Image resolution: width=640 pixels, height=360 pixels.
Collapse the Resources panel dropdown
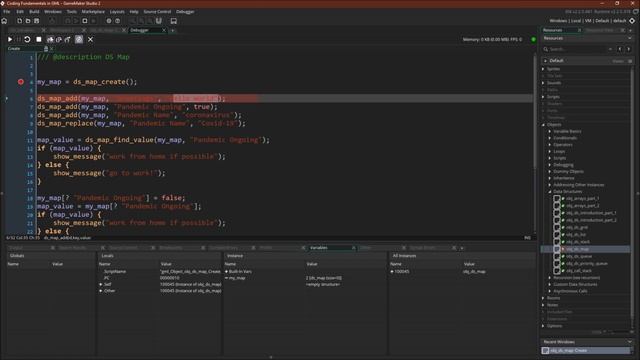(630, 38)
